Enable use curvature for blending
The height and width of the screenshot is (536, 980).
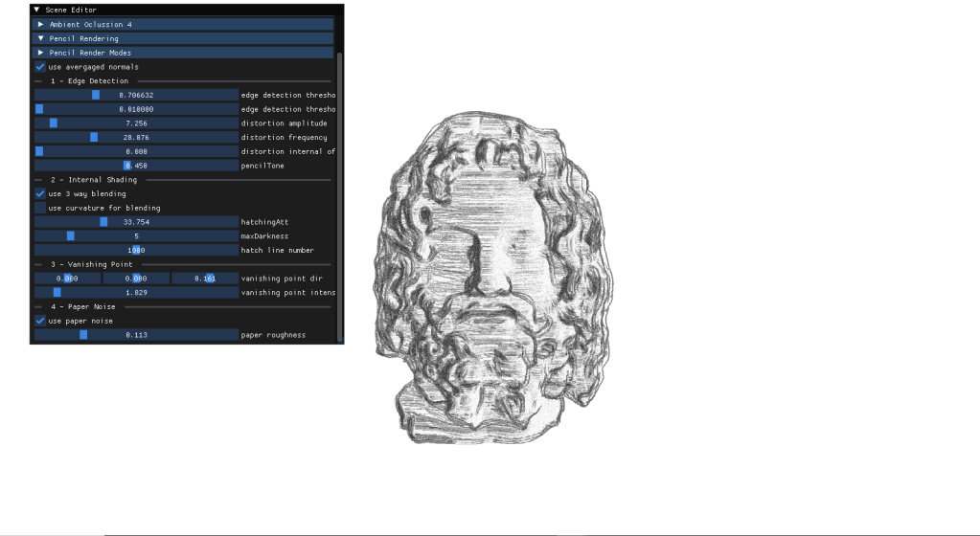coord(40,208)
